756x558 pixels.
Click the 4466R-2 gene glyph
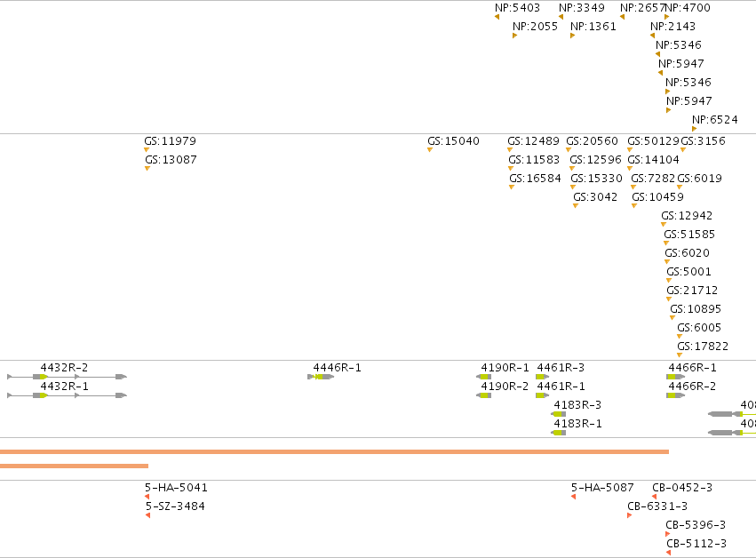pos(675,395)
